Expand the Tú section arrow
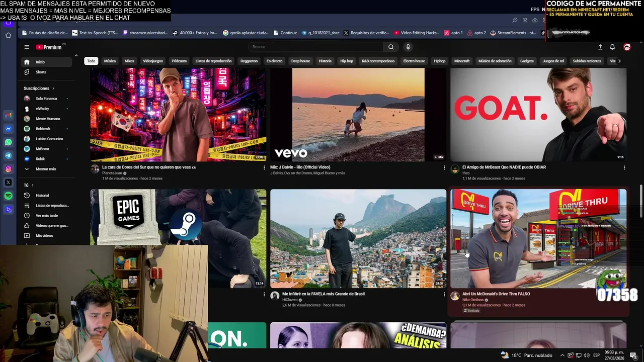The image size is (644, 362). 33,185
